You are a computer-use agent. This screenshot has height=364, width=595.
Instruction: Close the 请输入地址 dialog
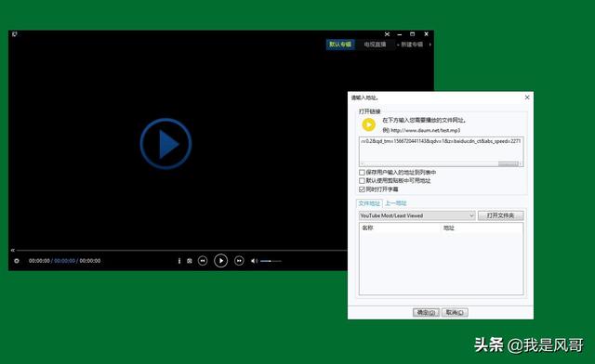[x=527, y=97]
